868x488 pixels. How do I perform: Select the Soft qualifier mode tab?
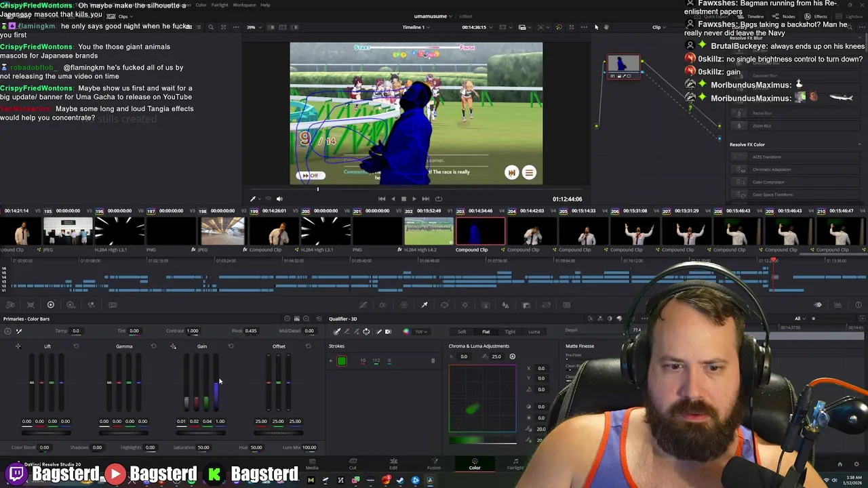point(462,331)
